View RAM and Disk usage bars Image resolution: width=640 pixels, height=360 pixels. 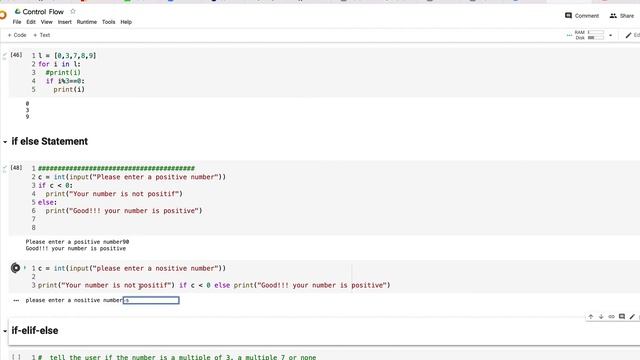click(x=589, y=35)
